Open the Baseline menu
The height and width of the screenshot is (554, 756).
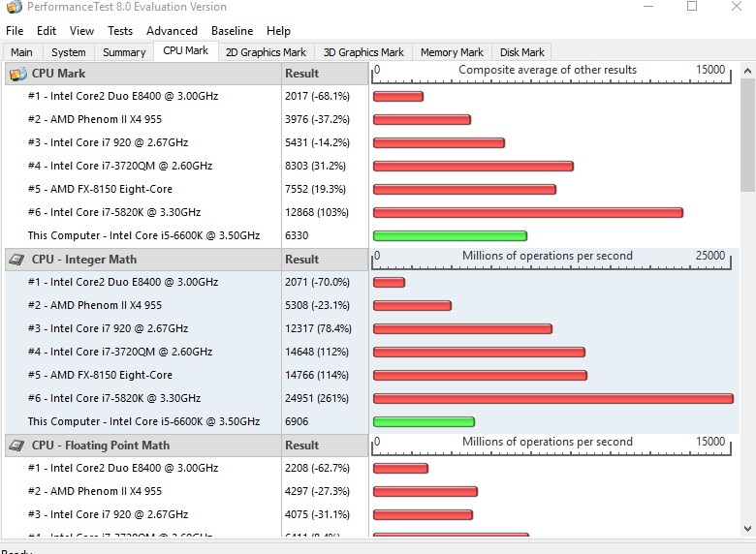232,31
